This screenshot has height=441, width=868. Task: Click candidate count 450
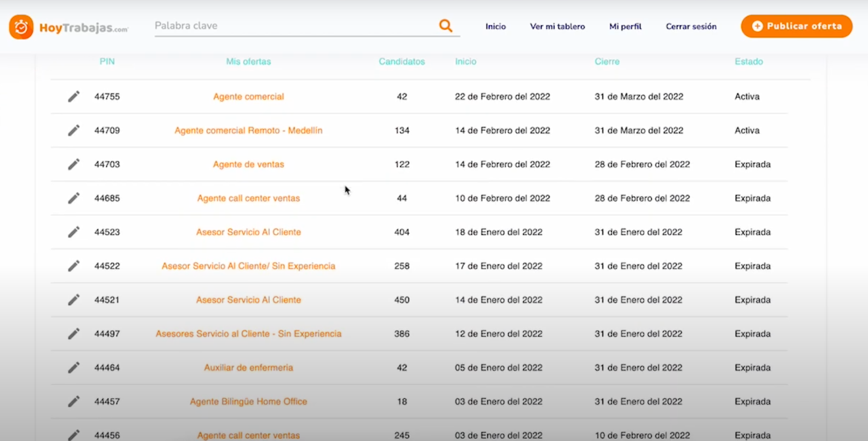coord(402,300)
